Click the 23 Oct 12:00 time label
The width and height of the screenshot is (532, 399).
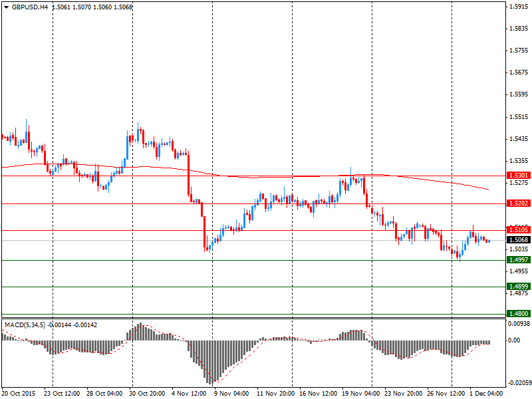(62, 394)
